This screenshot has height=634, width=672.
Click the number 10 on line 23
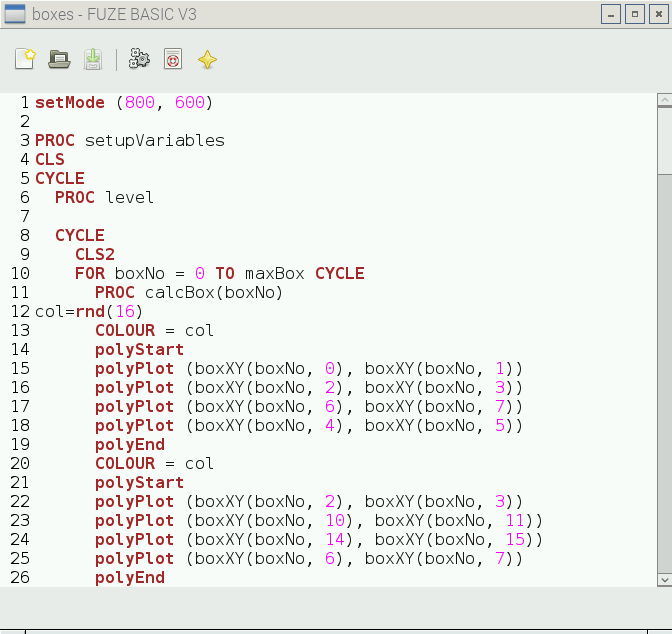pos(335,520)
